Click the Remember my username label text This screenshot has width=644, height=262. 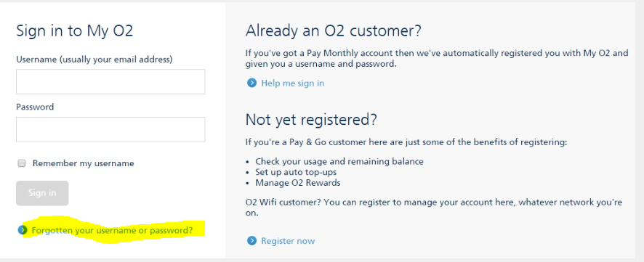84,163
